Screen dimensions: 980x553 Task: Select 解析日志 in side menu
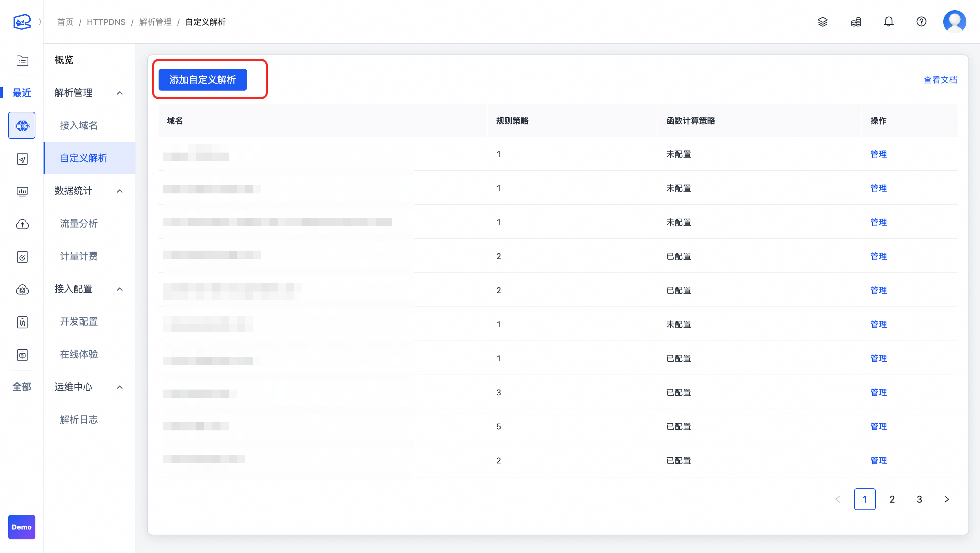79,420
